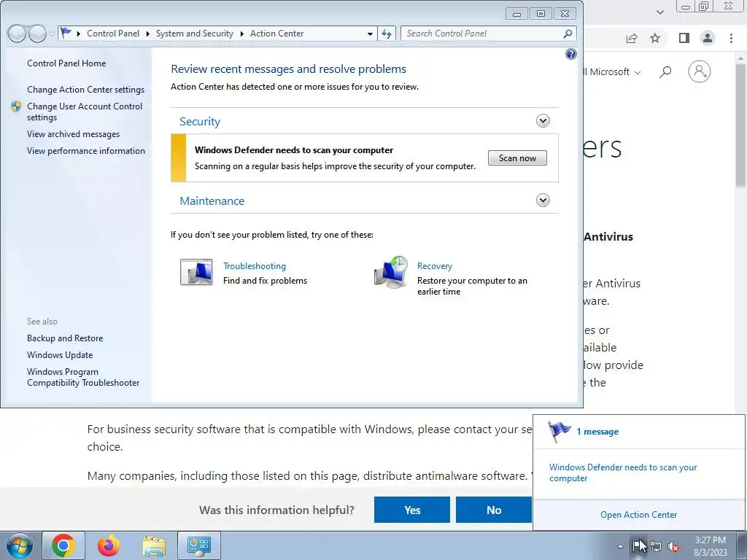The image size is (747, 560).
Task: Click the refresh button beside address bar
Action: [387, 34]
